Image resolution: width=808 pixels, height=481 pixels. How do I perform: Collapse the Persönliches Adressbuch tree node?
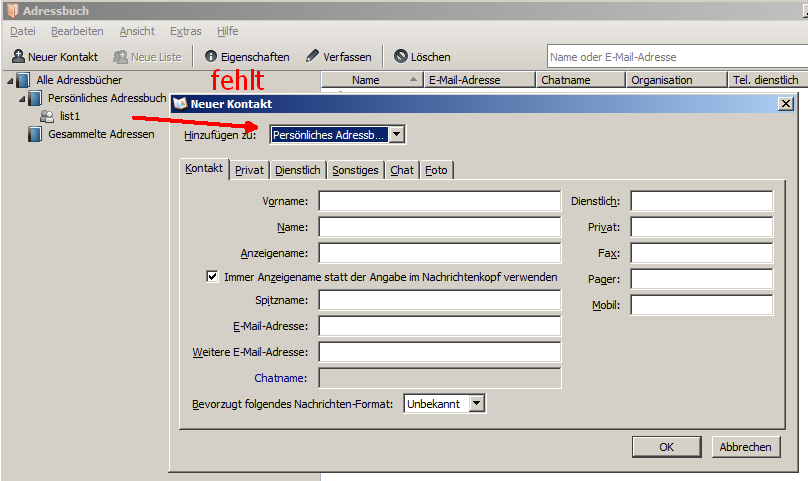(x=22, y=99)
